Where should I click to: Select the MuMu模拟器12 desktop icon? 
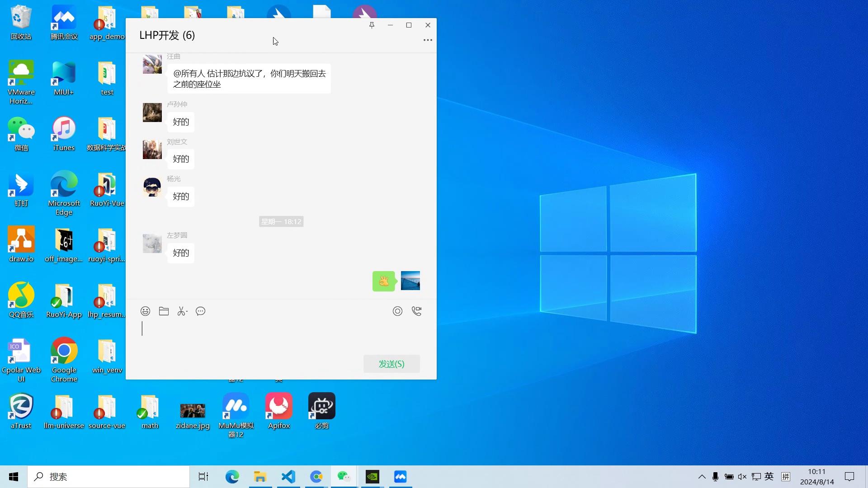(236, 416)
